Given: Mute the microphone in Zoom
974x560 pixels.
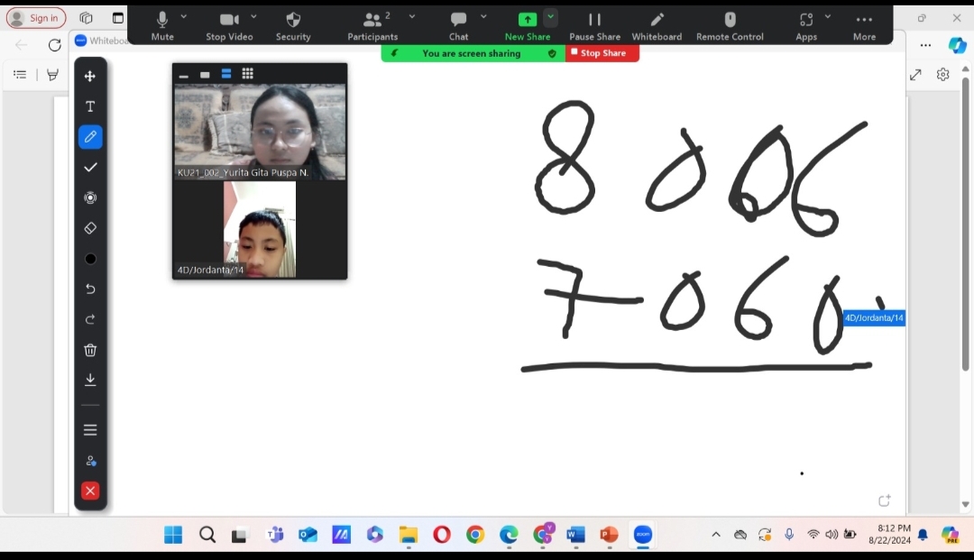Looking at the screenshot, I should click(162, 26).
